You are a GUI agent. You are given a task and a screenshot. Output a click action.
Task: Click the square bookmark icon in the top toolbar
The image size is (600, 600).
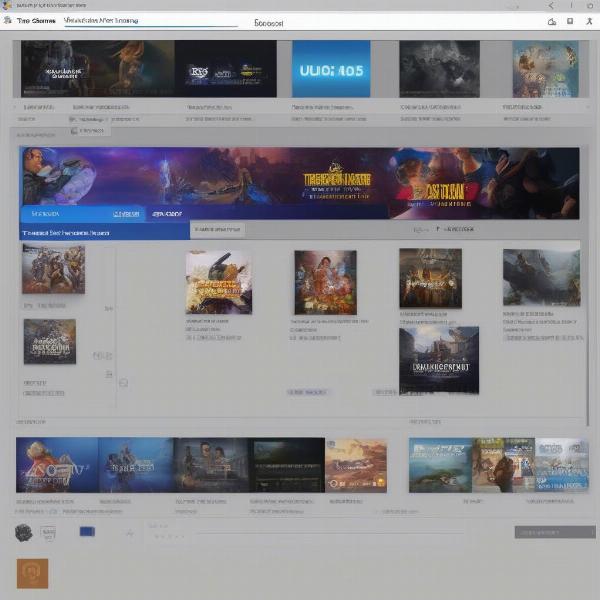(570, 21)
